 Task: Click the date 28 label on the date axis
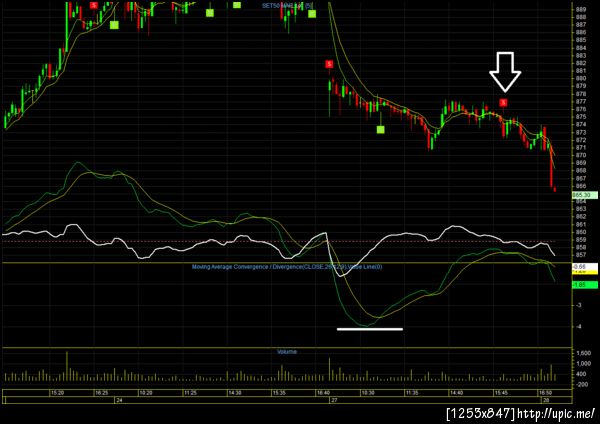(x=545, y=400)
